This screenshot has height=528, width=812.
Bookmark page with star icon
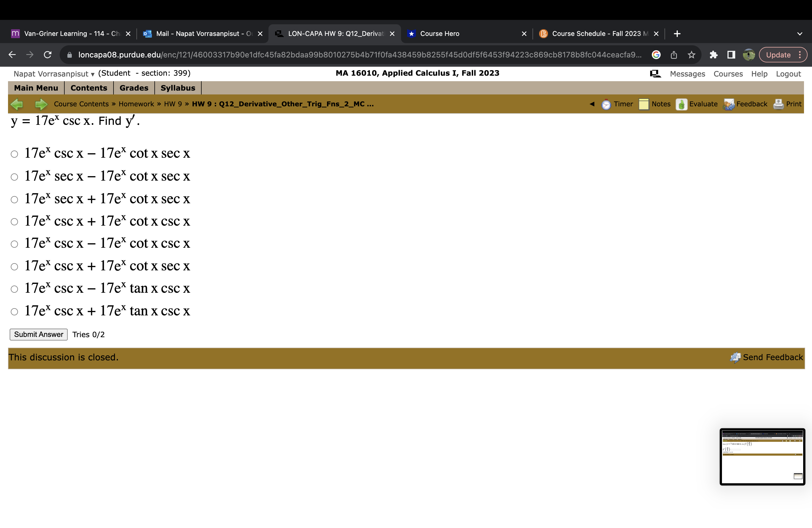(x=691, y=55)
